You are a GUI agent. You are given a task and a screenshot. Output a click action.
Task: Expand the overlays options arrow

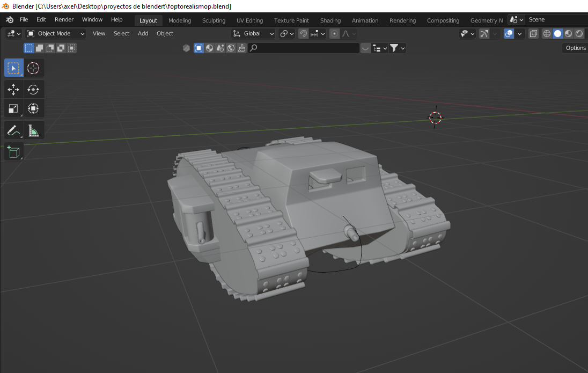coord(519,34)
